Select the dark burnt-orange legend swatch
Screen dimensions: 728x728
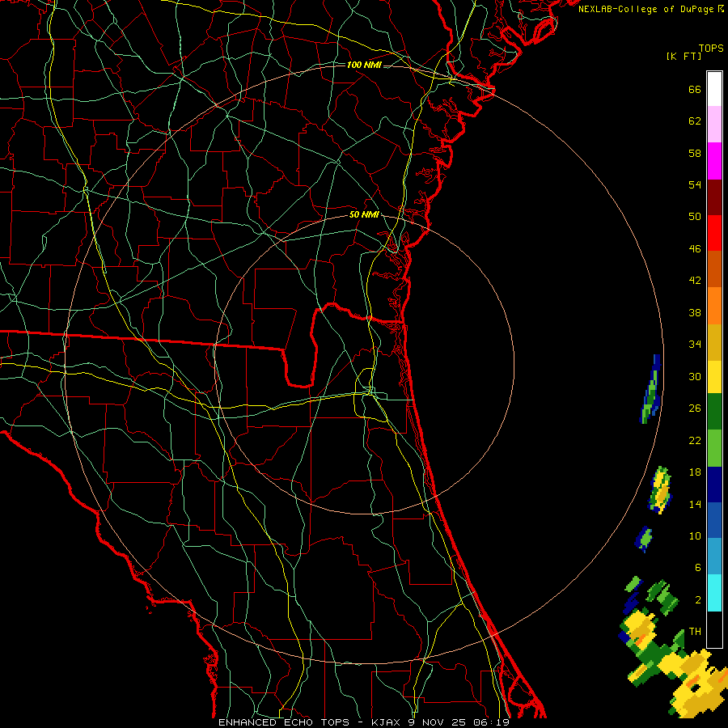(714, 269)
